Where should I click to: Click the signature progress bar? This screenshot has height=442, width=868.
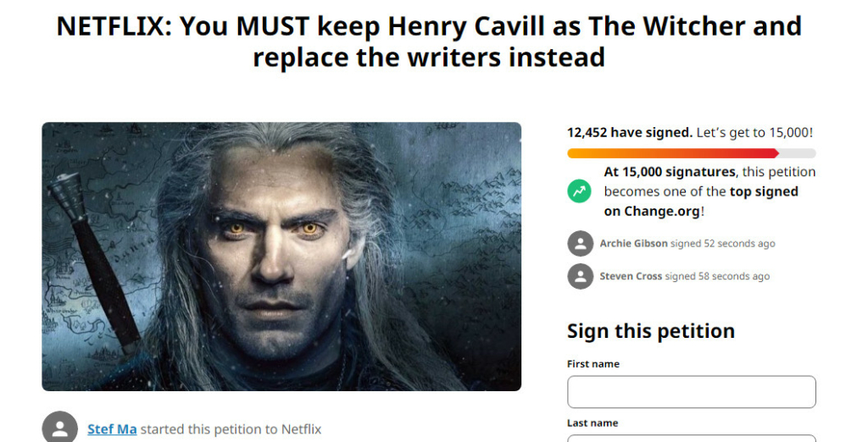click(691, 153)
